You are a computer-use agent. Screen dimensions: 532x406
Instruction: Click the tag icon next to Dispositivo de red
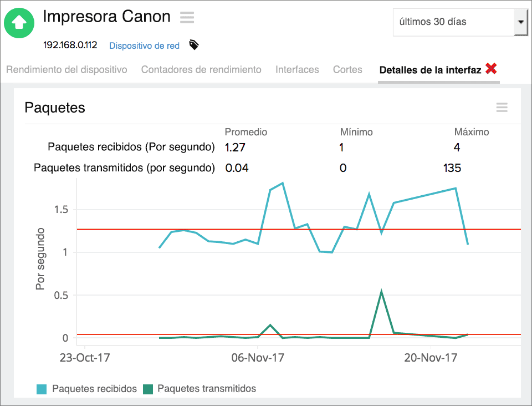193,45
